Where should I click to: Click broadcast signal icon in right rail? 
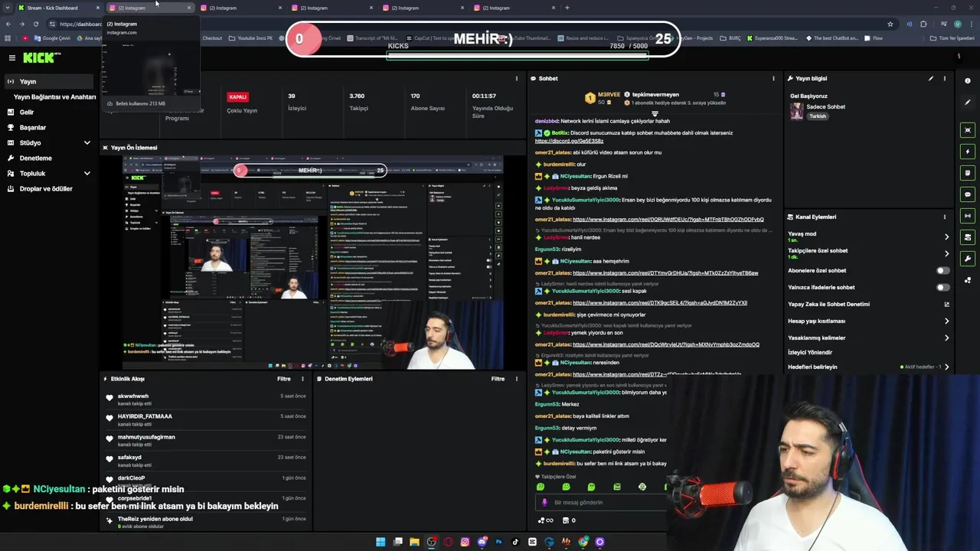click(968, 216)
